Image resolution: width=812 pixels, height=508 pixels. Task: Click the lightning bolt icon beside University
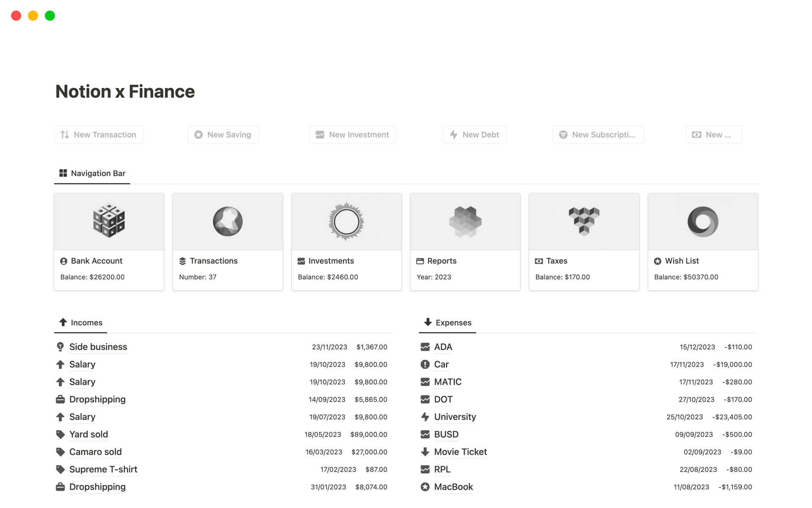point(425,417)
